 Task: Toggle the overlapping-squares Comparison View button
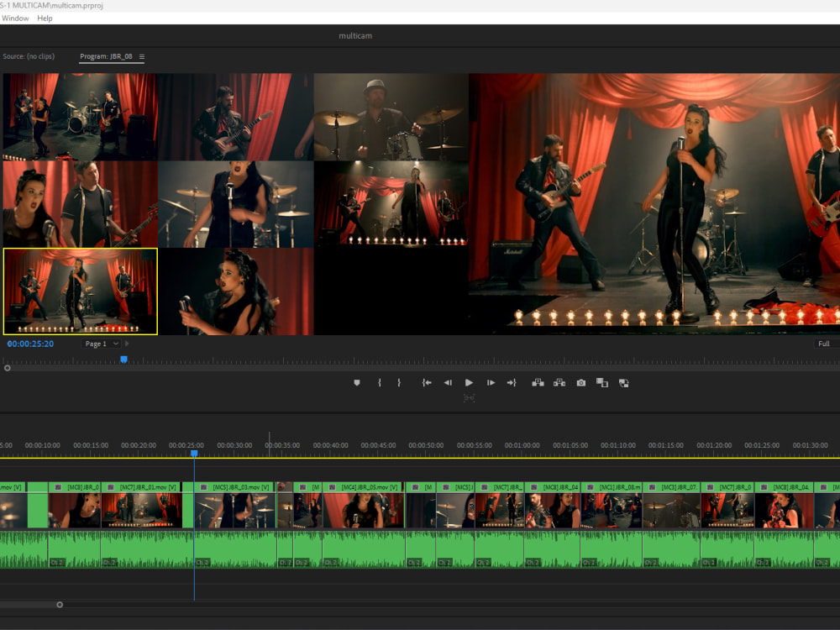click(x=601, y=383)
